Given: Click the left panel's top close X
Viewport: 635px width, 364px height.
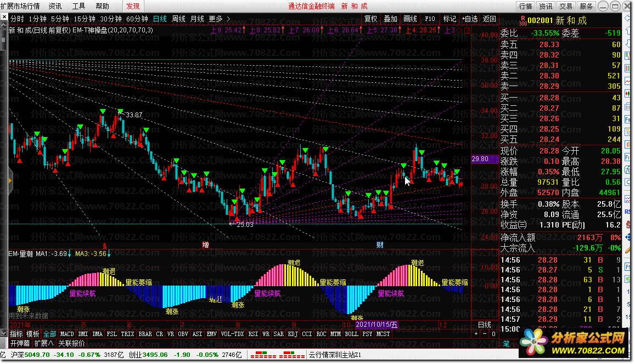Looking at the screenshot, I should click(4, 17).
